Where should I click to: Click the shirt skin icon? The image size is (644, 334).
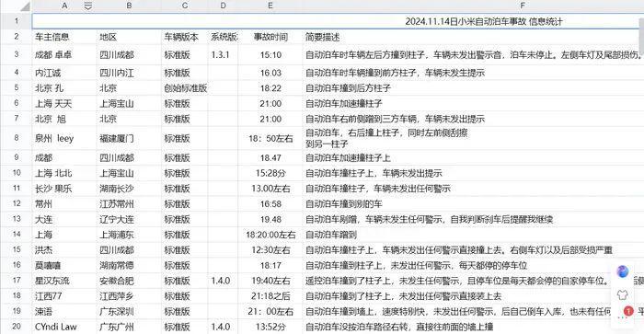(623, 294)
